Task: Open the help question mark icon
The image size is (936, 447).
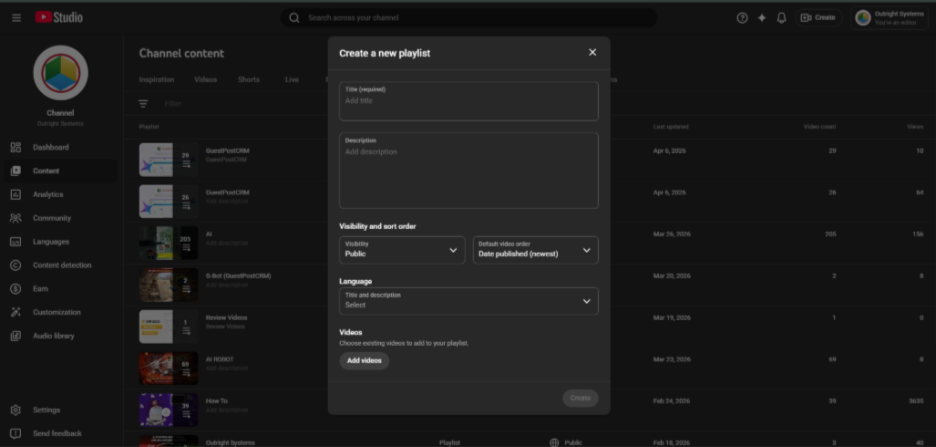Action: (742, 18)
